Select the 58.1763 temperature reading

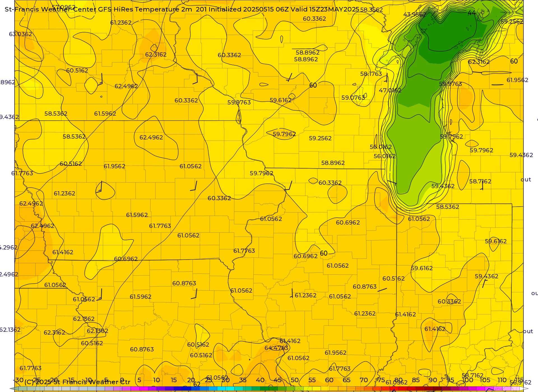(371, 74)
